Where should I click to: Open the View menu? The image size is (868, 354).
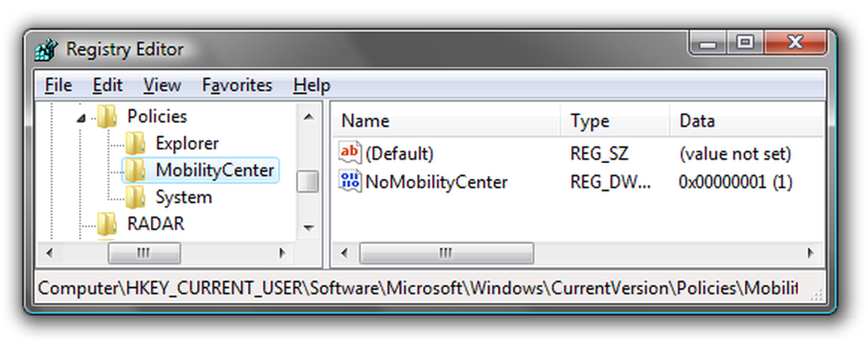pos(162,85)
